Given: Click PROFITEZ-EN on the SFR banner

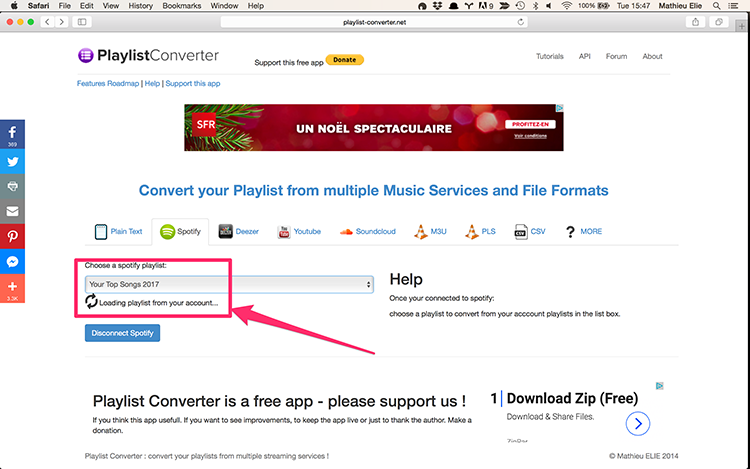Looking at the screenshot, I should pos(530,124).
